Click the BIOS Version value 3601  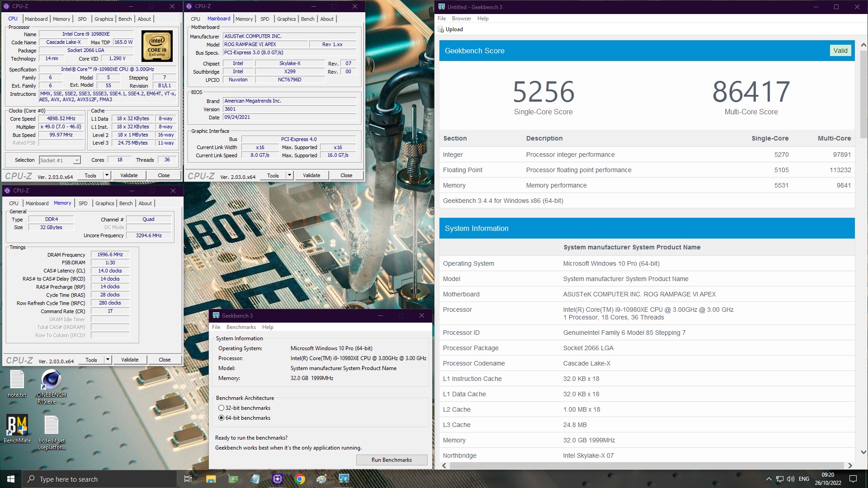click(x=289, y=109)
